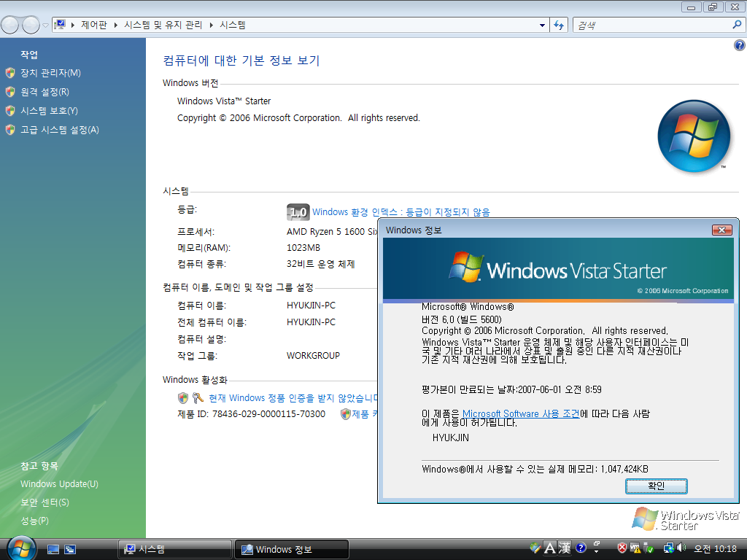Expand arrow before 제어판 breadcrumb
Viewport: 747px width, 560px height.
[x=73, y=25]
